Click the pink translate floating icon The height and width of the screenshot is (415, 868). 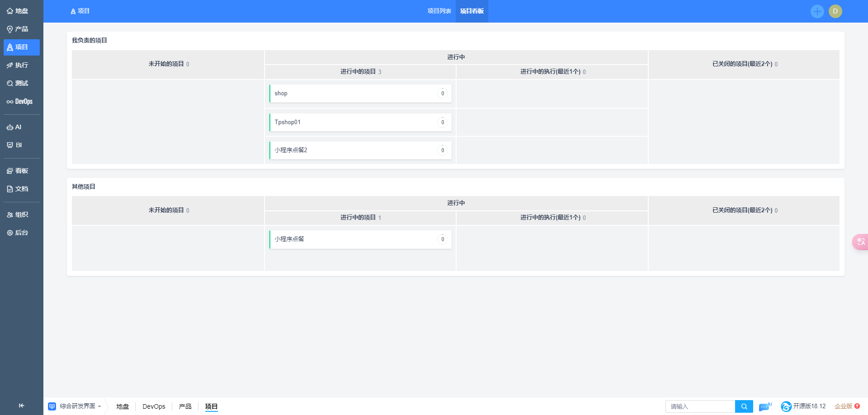860,242
